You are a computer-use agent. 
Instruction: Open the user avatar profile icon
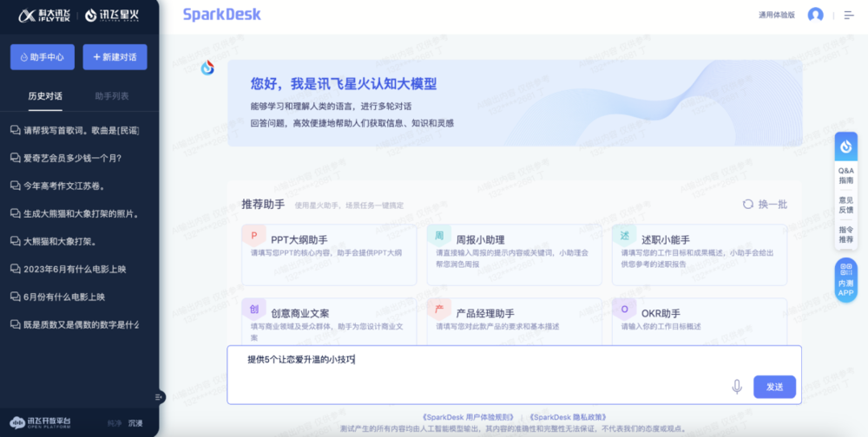click(815, 15)
